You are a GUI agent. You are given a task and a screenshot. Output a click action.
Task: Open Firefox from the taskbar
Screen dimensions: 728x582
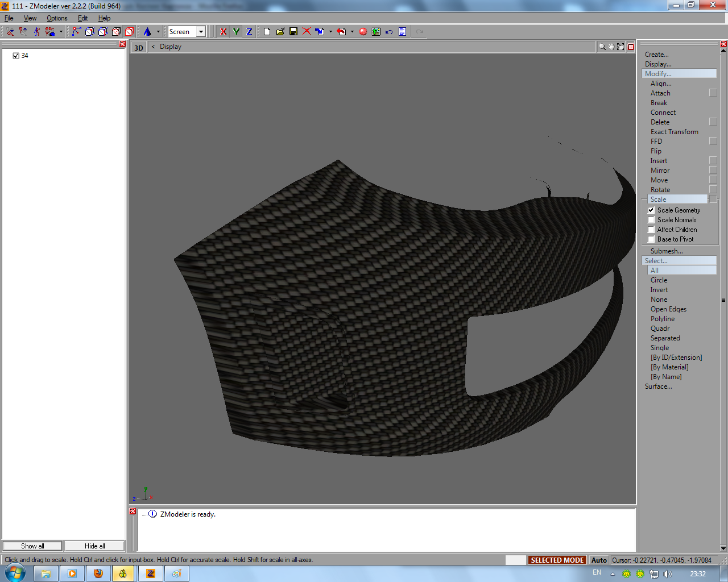[98, 573]
